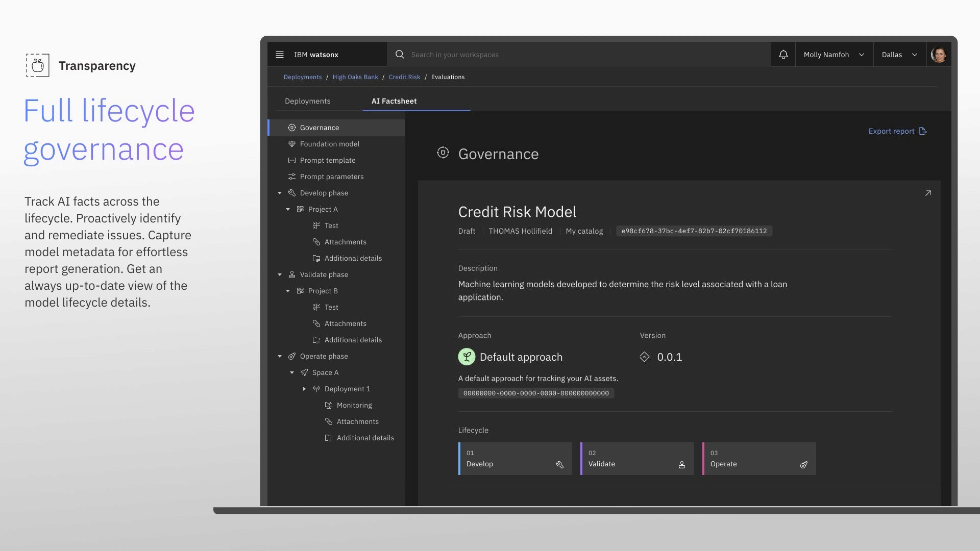The height and width of the screenshot is (551, 980).
Task: Click the version tag icon beside 0.0.1
Action: (645, 357)
